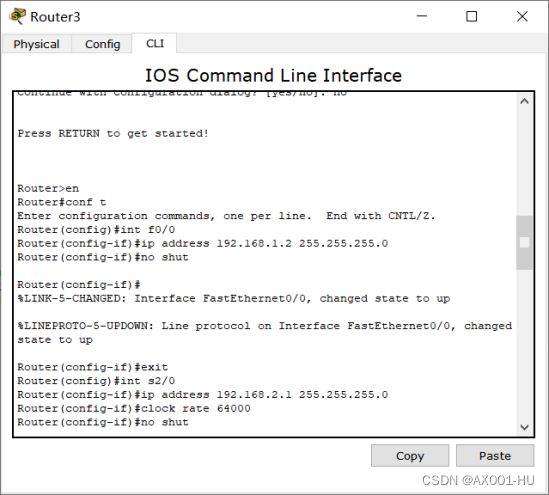Viewport: 549px width, 495px height.
Task: Click the Paste button
Action: [x=495, y=455]
